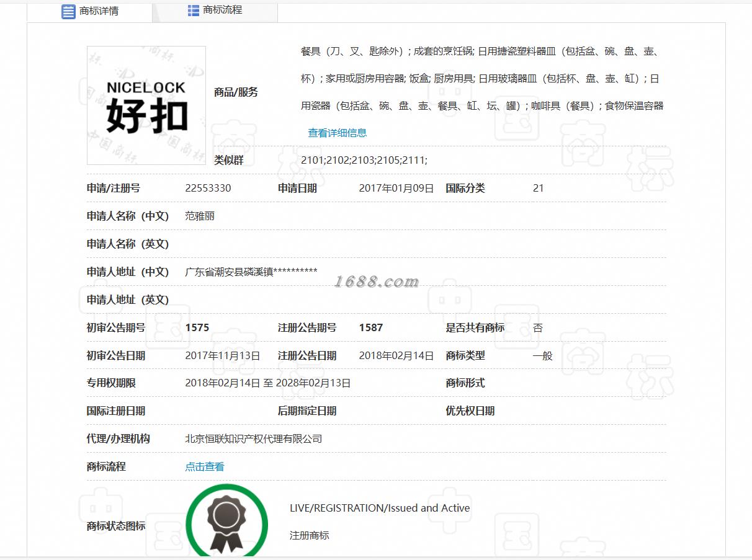Click the 申请人名称（英文） label
This screenshot has width=752, height=560.
(x=128, y=244)
